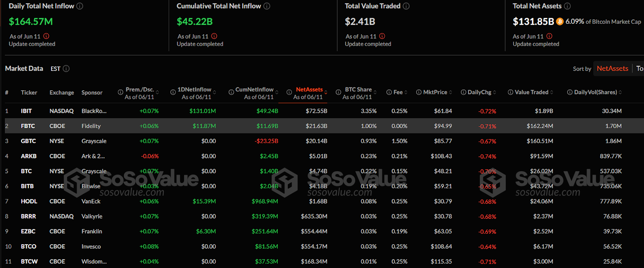Click info icon next to Total Net Assets
This screenshot has height=268, width=644.
567,6
